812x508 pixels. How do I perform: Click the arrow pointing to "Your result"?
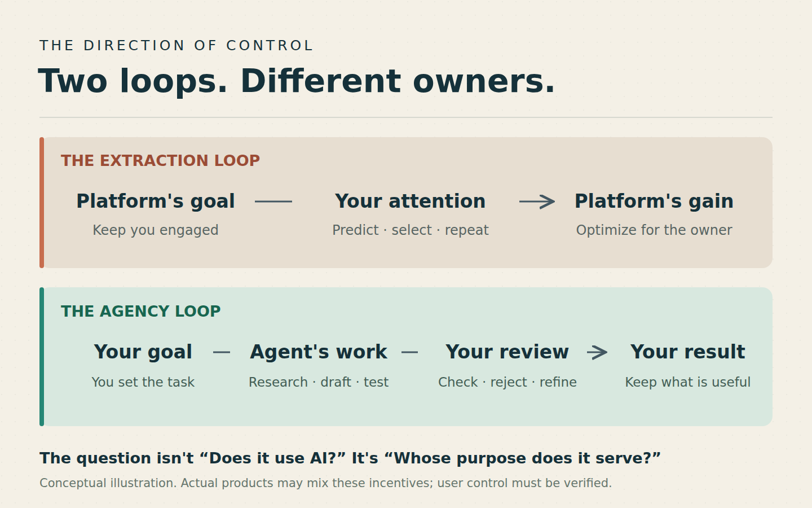(x=597, y=352)
